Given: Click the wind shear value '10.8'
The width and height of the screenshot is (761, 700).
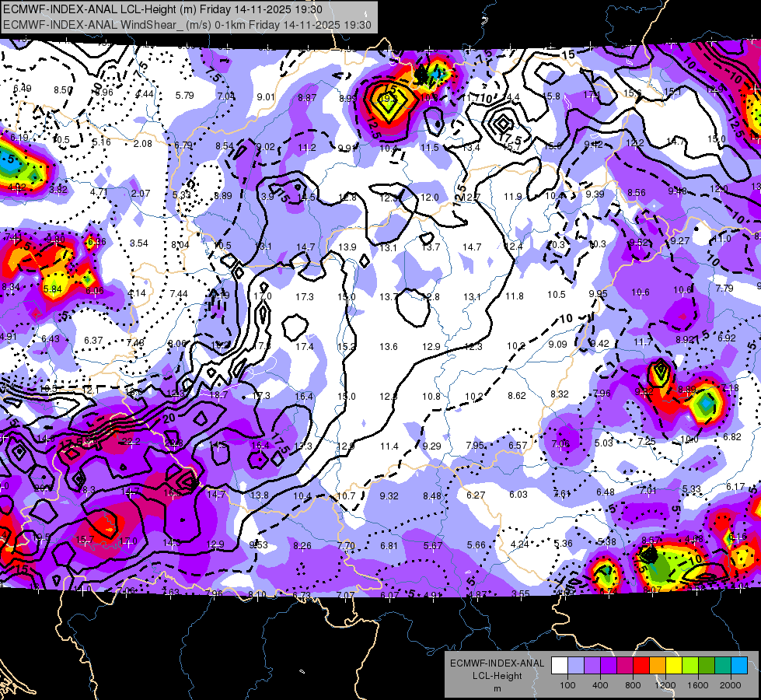Looking at the screenshot, I should (431, 397).
